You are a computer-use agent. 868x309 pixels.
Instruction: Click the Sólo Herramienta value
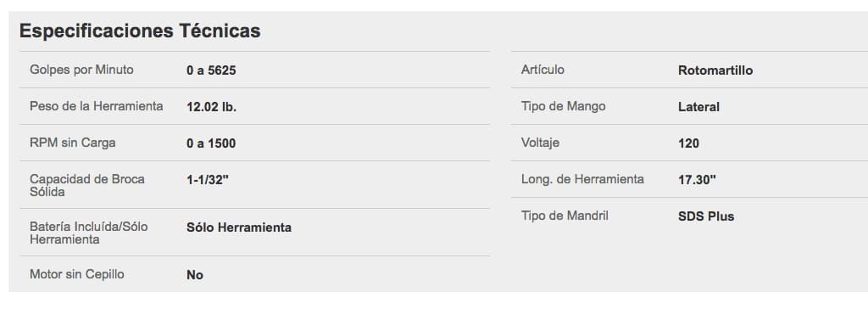[239, 228]
